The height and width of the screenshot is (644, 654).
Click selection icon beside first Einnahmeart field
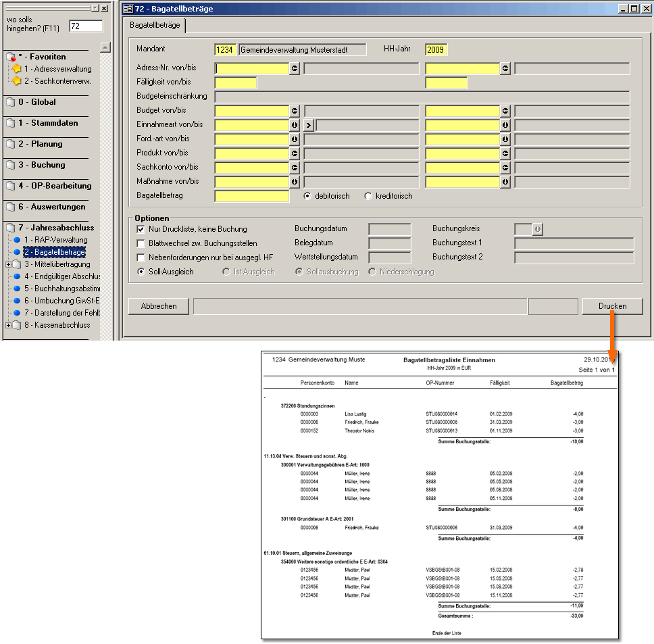[x=295, y=125]
